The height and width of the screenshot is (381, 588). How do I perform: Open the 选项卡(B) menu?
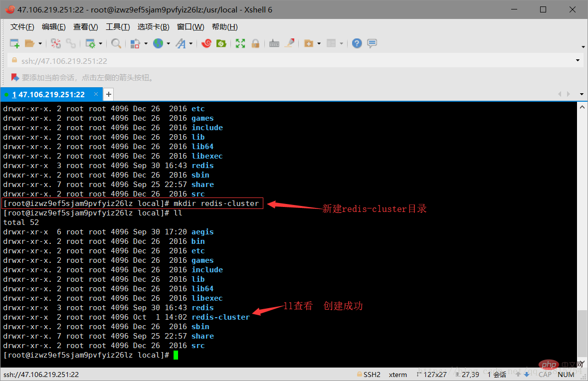[x=154, y=27]
